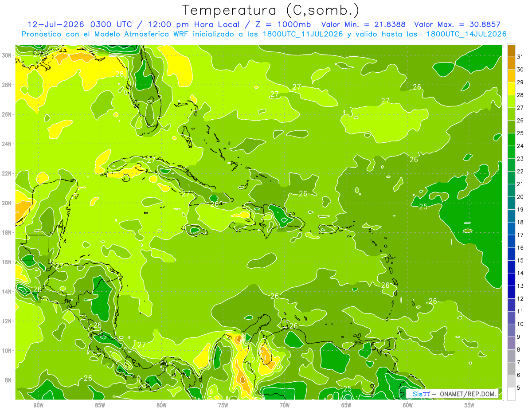Screen dimensions: 532x411
Task: Click the '22N' latitude axis label
Action: coord(7,173)
